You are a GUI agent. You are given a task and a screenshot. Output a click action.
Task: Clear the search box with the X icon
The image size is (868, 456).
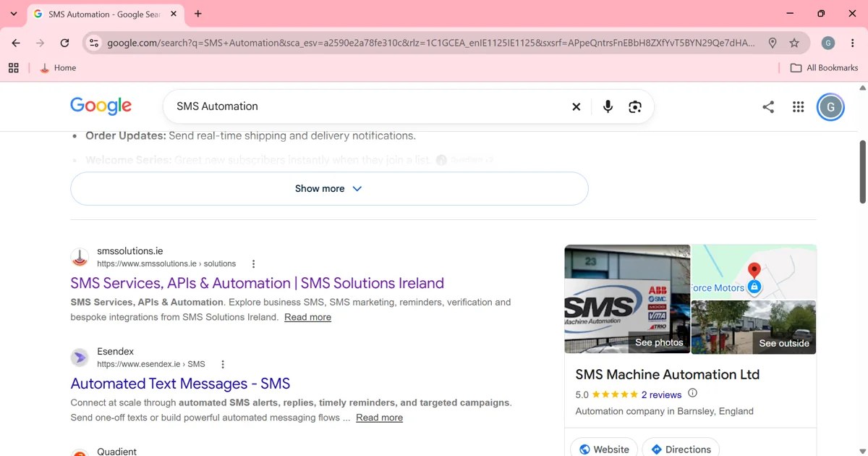click(576, 106)
